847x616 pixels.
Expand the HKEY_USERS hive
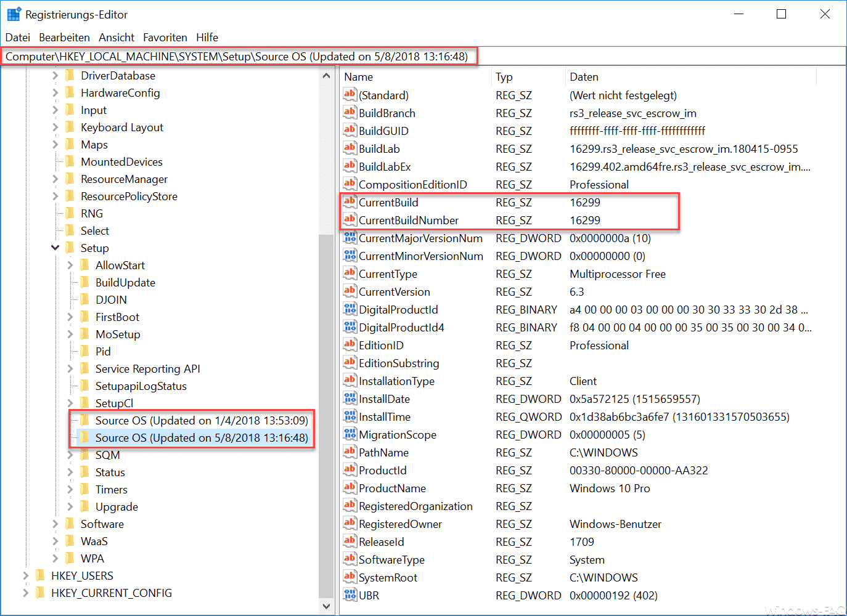click(x=25, y=575)
